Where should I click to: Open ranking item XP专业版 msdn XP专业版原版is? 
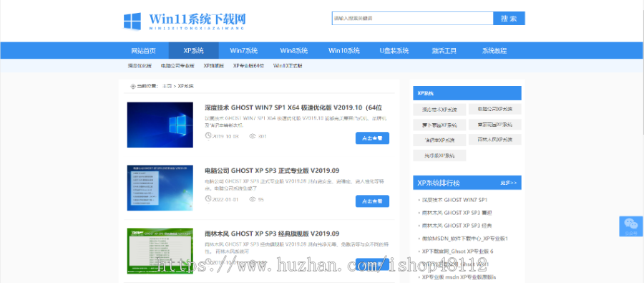tap(459, 278)
